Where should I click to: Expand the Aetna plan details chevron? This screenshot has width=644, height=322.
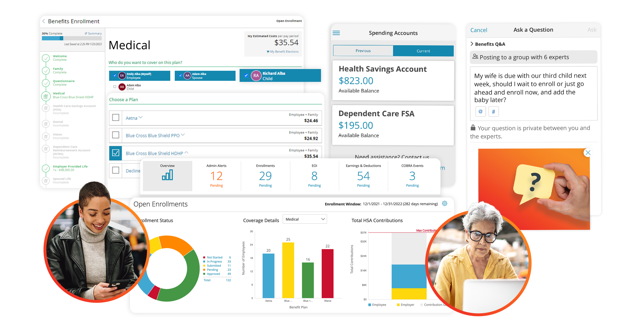140,117
